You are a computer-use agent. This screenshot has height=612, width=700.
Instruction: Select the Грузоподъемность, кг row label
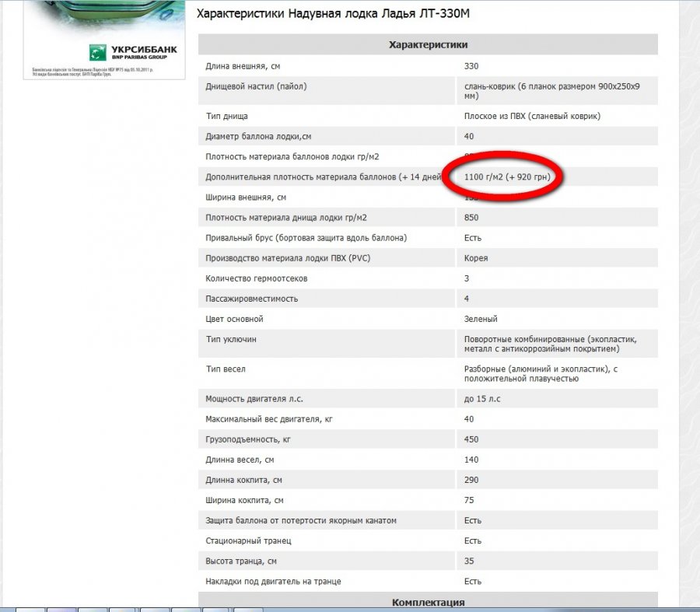(248, 439)
